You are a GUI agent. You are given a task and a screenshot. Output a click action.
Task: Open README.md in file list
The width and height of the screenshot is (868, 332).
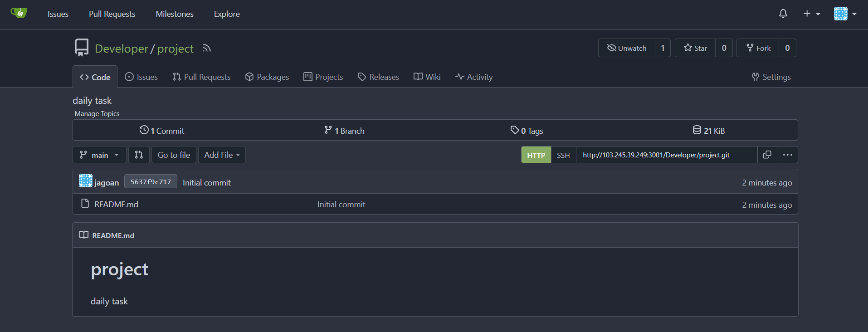[x=116, y=205]
